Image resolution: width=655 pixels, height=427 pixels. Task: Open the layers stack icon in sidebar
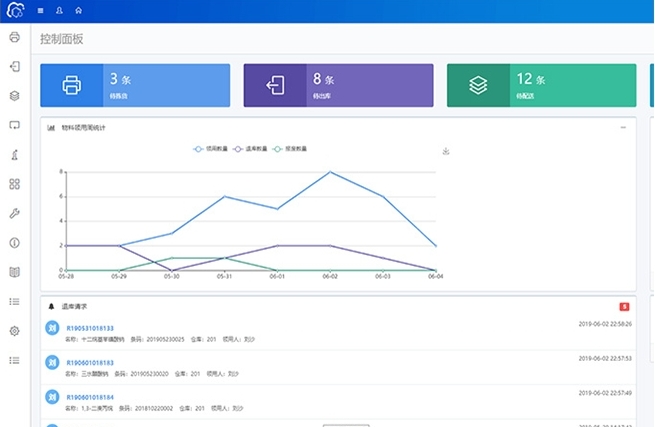pyautogui.click(x=14, y=96)
